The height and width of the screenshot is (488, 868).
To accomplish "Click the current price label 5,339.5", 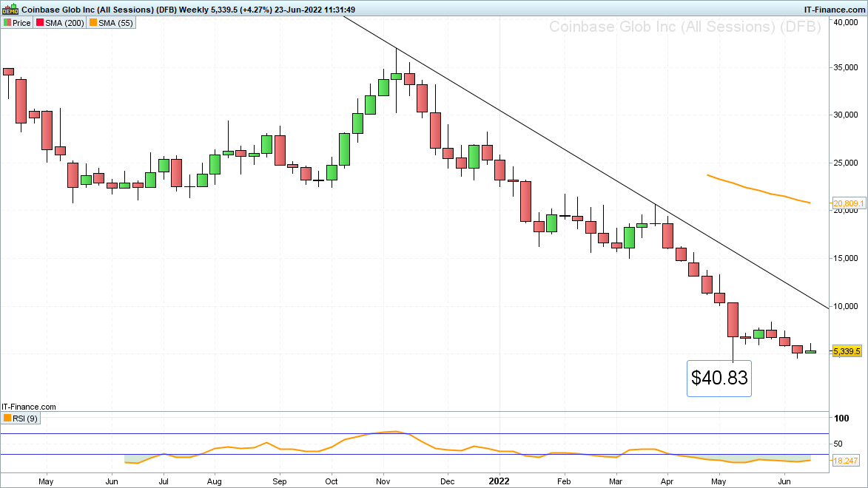I will [847, 351].
